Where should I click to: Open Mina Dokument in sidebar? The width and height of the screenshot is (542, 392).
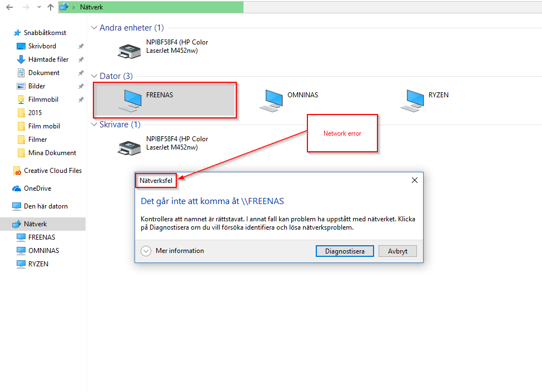click(x=52, y=153)
